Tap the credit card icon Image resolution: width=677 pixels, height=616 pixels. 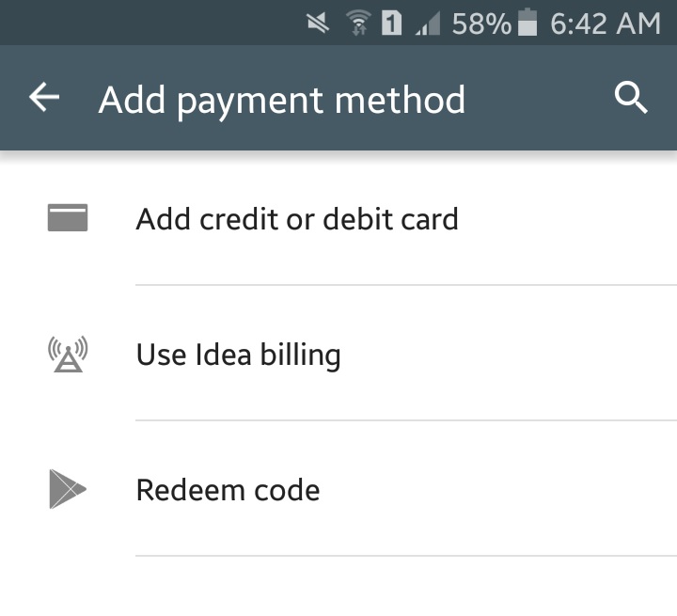click(x=68, y=218)
